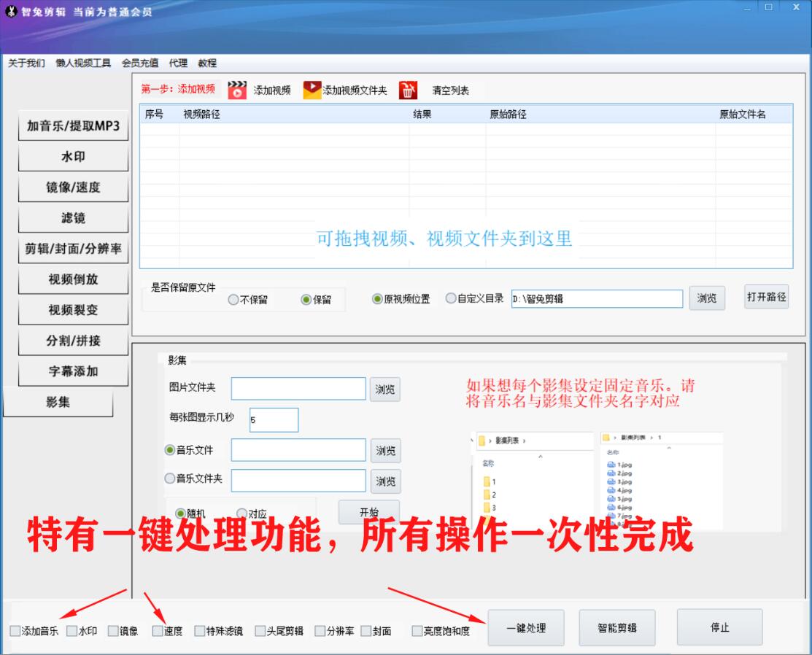
Task: Click the 智能剪辑 button
Action: 616,627
